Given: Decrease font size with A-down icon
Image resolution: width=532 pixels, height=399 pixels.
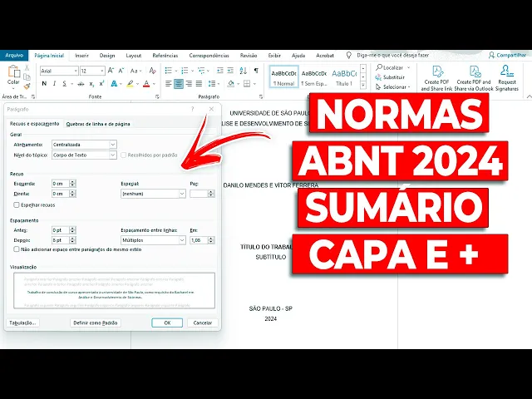Looking at the screenshot, I should (x=121, y=71).
